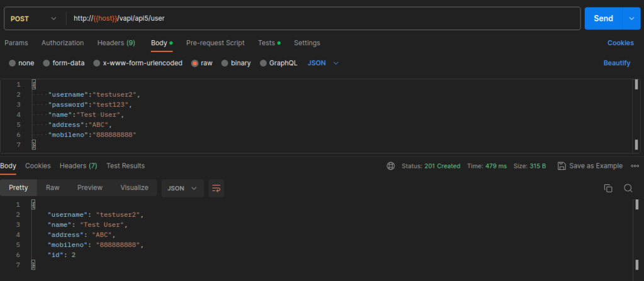Search the response with magnifier icon
644x281 pixels.
point(628,188)
